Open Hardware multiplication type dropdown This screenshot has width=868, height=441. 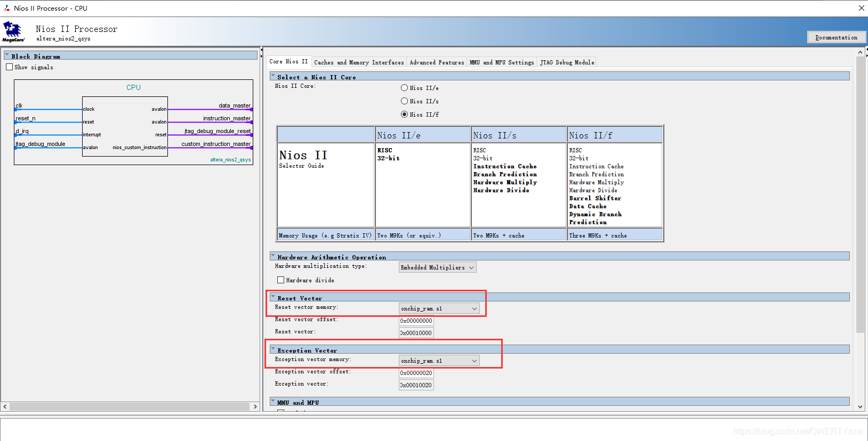[437, 267]
